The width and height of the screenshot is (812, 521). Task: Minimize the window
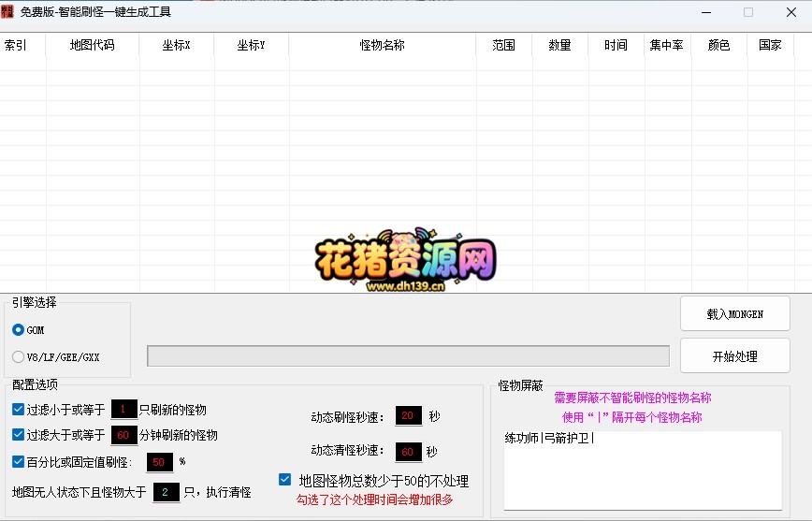coord(706,12)
